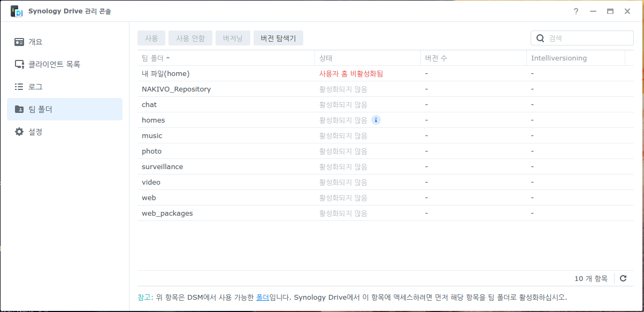Click the 사용자 홈 비활성화됨 status text
644x312 pixels.
[351, 73]
